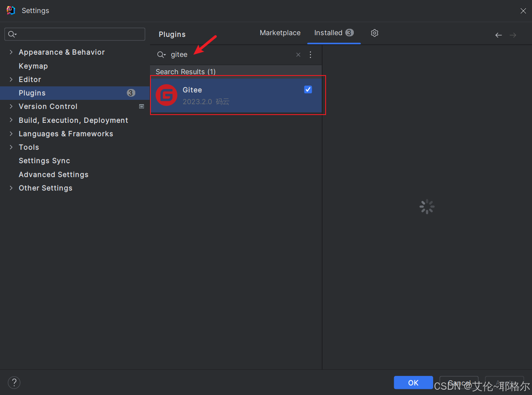Click the settings search magnifier icon
This screenshot has width=532, height=395.
coord(12,34)
